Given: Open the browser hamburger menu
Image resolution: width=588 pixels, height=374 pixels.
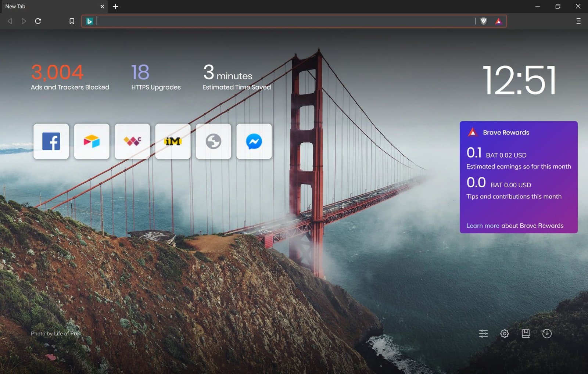Looking at the screenshot, I should pos(578,21).
